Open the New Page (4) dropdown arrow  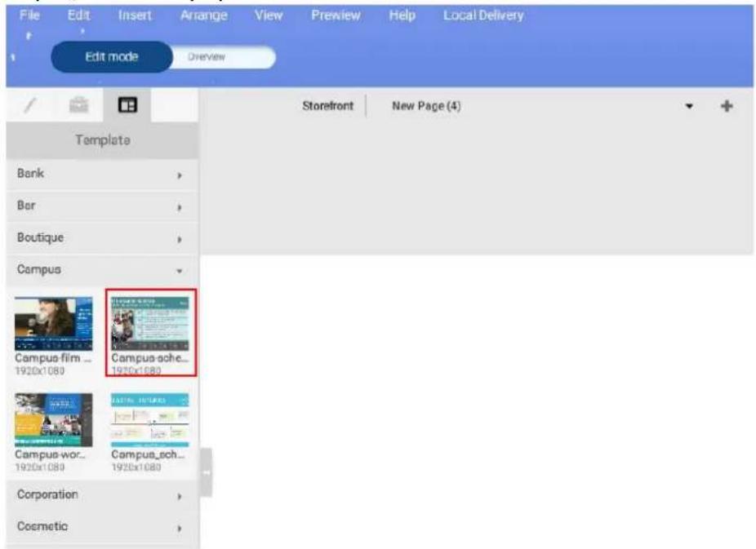[689, 106]
